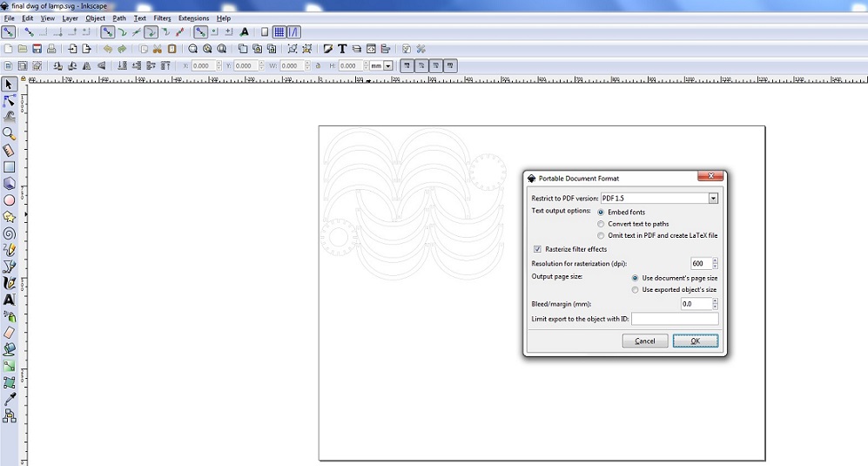This screenshot has height=466, width=868.
Task: Open the XML editor icon
Action: pyautogui.click(x=371, y=49)
